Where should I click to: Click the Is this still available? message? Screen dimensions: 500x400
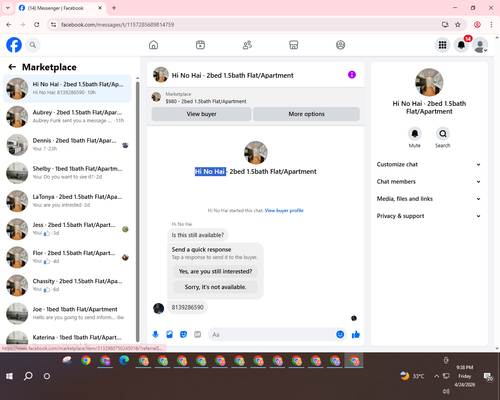[198, 235]
